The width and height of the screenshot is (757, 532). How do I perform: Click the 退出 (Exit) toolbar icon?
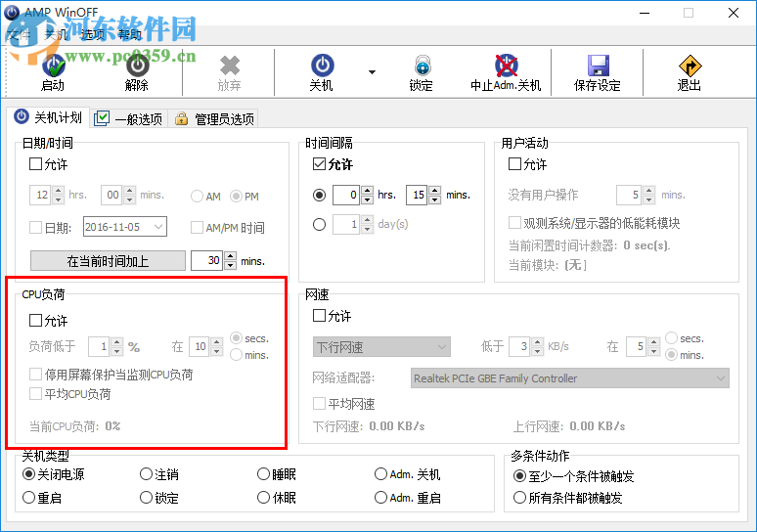click(690, 66)
